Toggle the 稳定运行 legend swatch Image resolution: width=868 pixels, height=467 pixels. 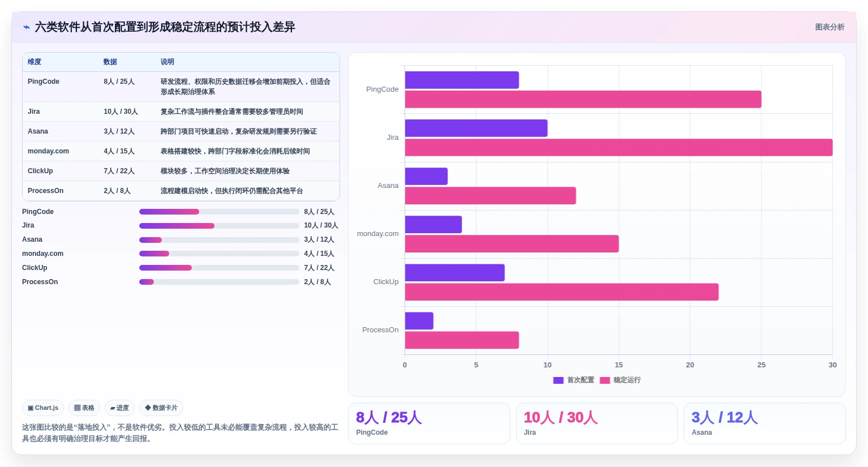tap(605, 380)
